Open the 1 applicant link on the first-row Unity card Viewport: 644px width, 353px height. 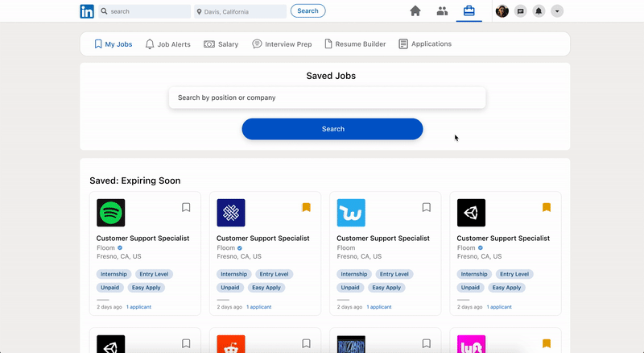499,307
